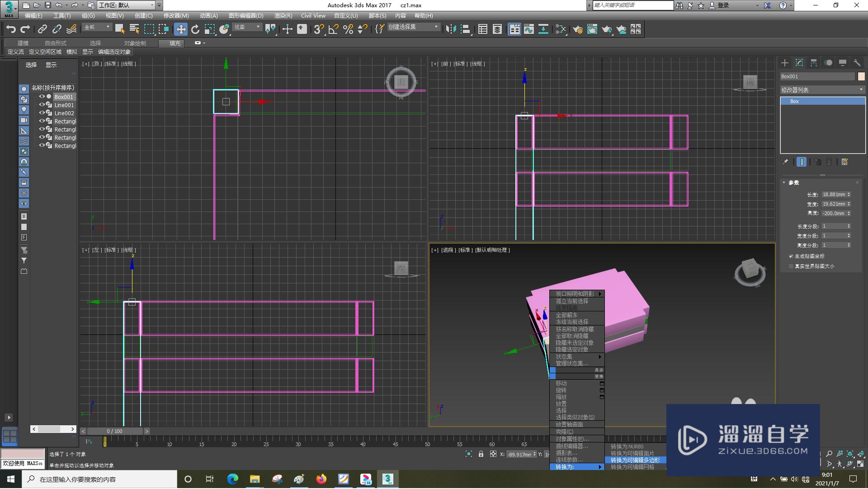Open the Select by Name list icon
868x489 pixels.
tap(134, 29)
